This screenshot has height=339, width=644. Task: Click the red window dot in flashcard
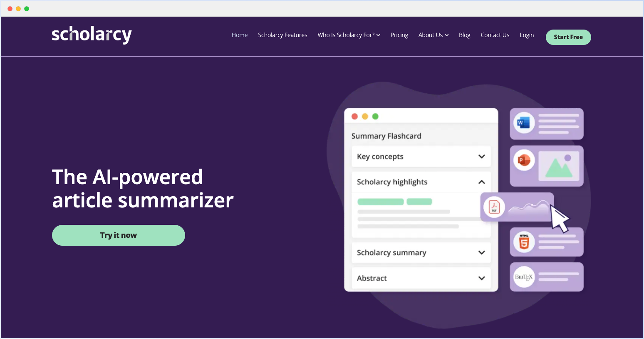[354, 117]
